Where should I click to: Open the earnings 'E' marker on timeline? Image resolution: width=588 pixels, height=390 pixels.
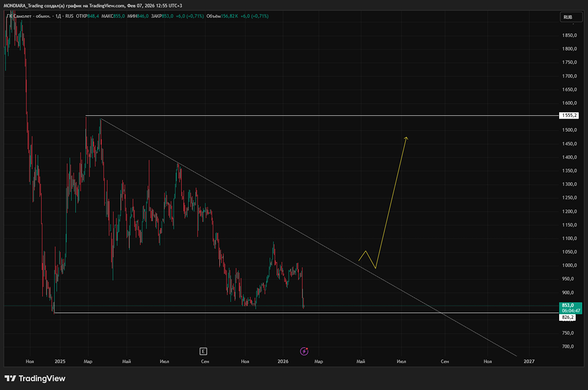203,351
